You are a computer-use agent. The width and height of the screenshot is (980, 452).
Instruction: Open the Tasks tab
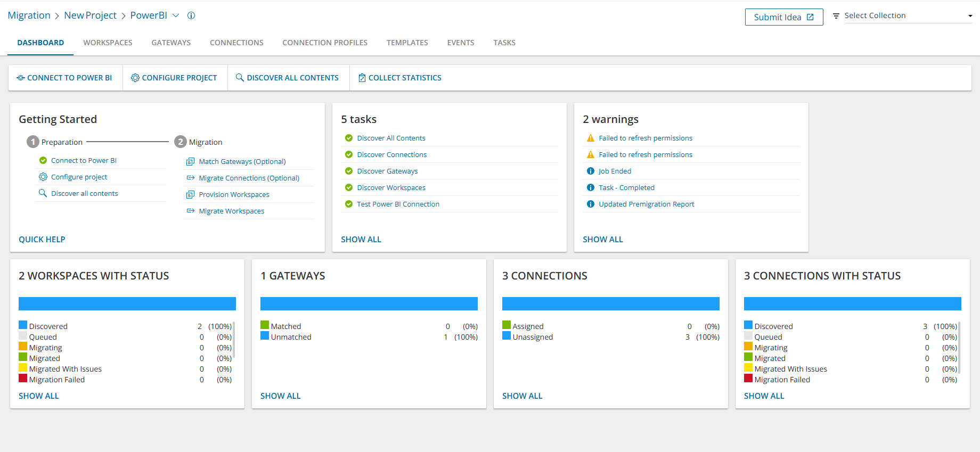pyautogui.click(x=504, y=43)
